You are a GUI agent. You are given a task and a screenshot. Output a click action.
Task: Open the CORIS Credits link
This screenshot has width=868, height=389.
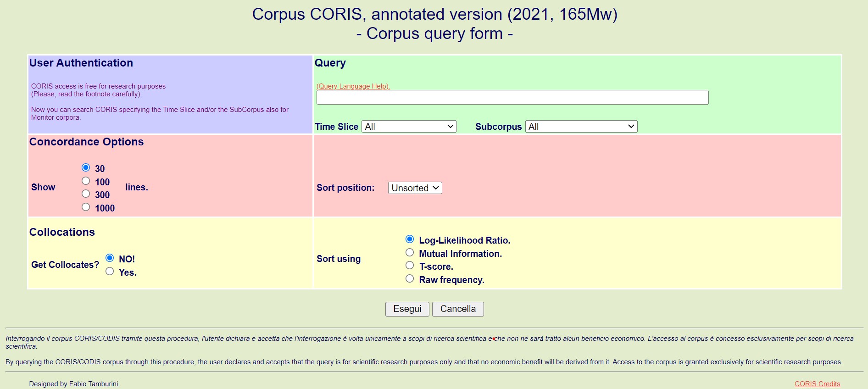click(817, 384)
